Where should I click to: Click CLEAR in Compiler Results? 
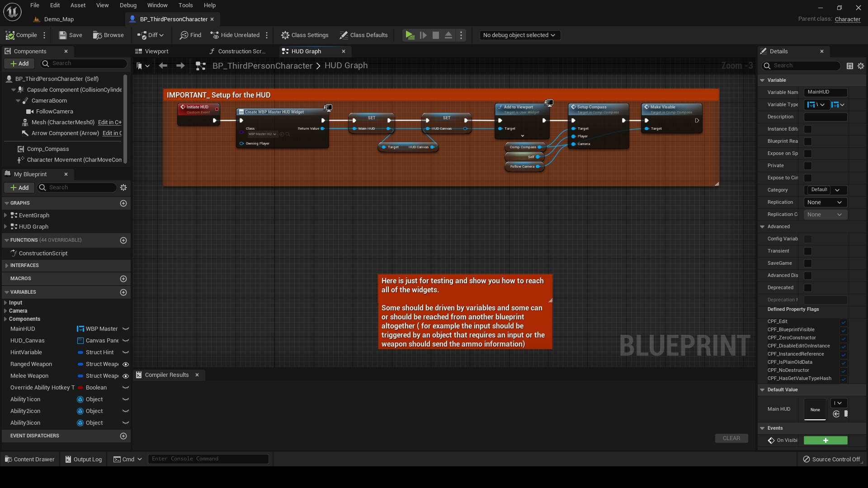tap(731, 438)
